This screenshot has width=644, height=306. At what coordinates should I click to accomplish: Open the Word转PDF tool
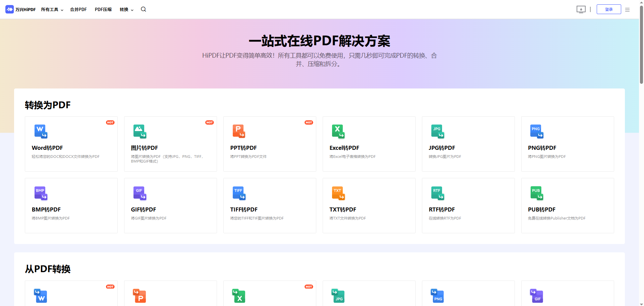[x=41, y=131]
